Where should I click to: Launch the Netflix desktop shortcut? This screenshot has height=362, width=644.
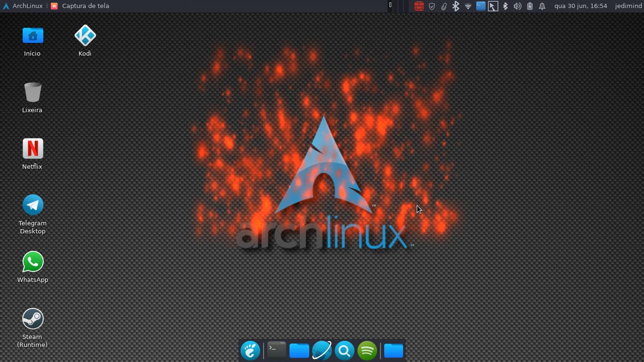tap(33, 154)
